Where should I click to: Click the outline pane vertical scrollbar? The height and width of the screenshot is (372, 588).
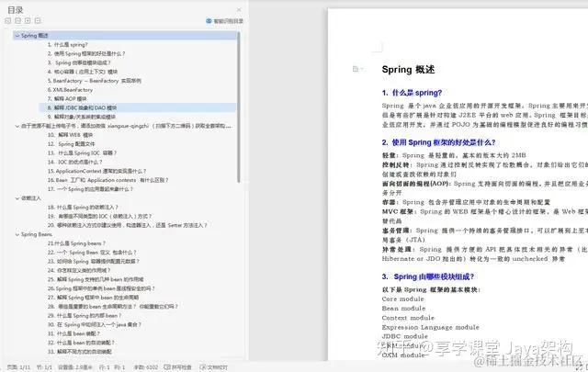tap(239, 107)
